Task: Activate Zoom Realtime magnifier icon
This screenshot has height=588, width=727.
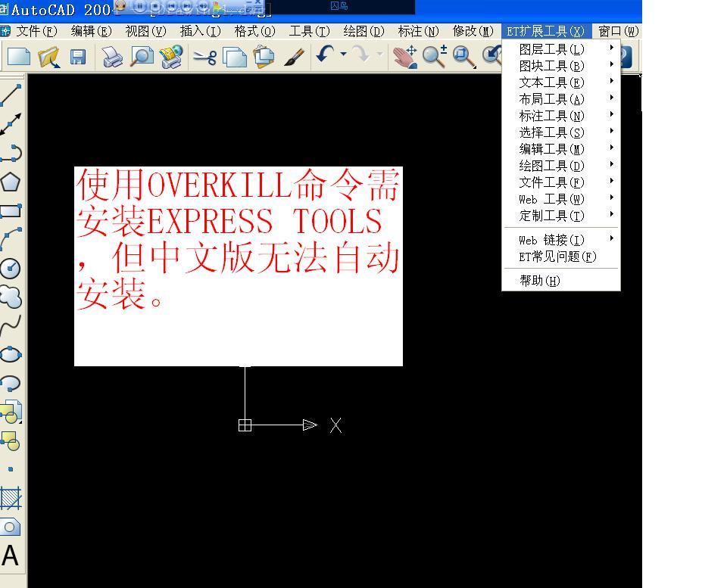Action: (435, 57)
